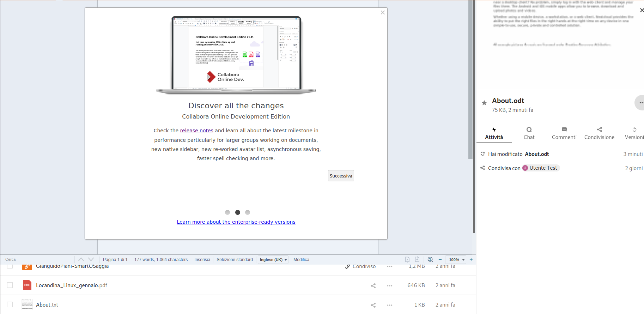Open more actions for Locandina_Linux_gennaio.pdf

tap(390, 286)
